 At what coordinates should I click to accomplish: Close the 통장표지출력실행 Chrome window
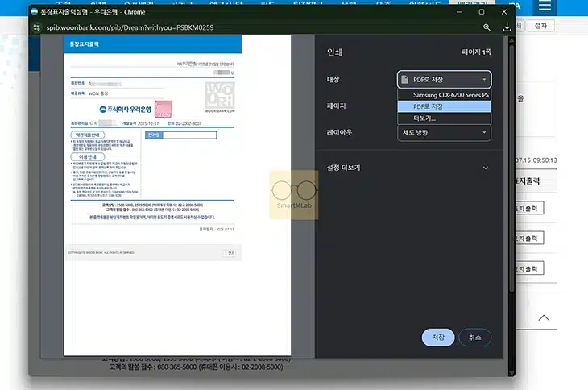(504, 12)
